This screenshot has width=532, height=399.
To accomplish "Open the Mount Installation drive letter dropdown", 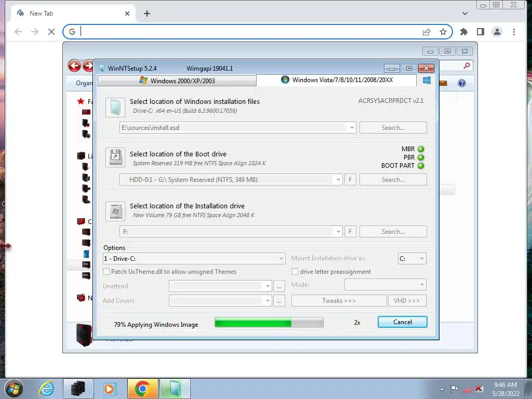I will pyautogui.click(x=412, y=259).
